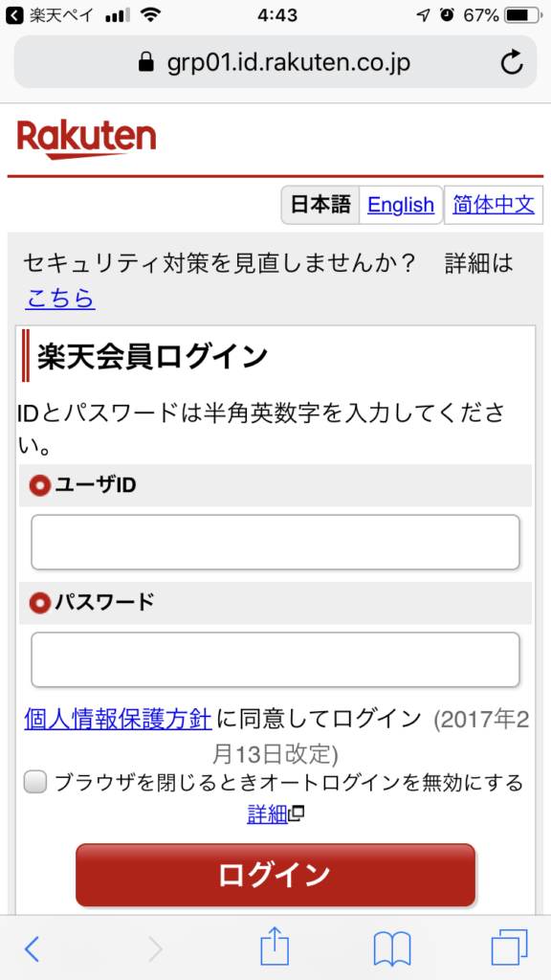Enable the disable auto-login checkbox

click(35, 783)
